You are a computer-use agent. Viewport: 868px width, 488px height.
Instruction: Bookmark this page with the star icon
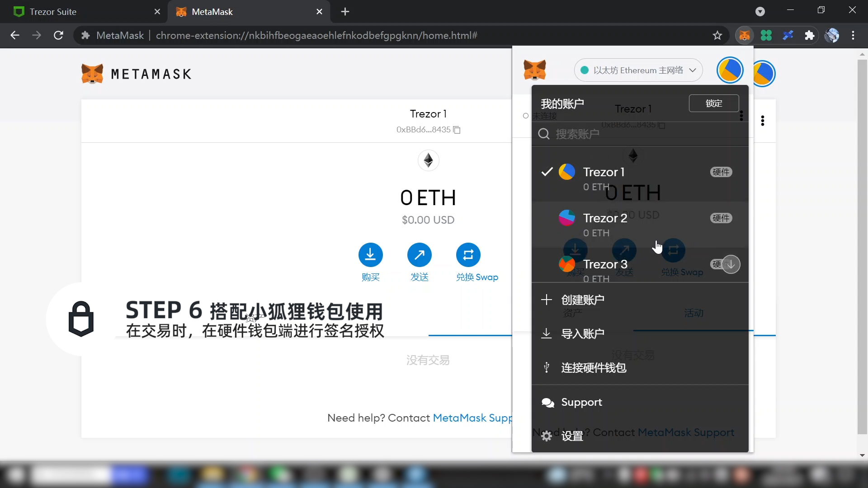717,35
